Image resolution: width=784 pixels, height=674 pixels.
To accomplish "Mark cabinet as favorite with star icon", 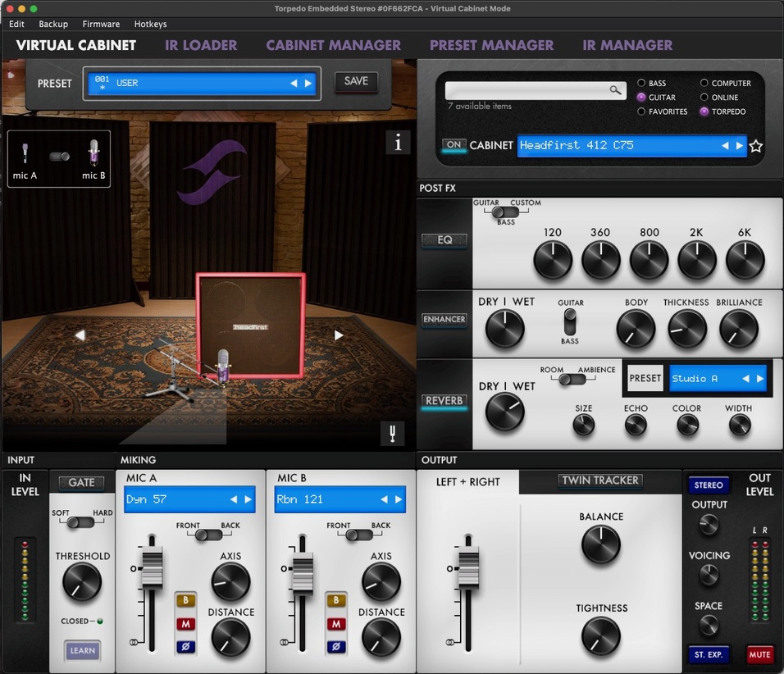I will 756,146.
